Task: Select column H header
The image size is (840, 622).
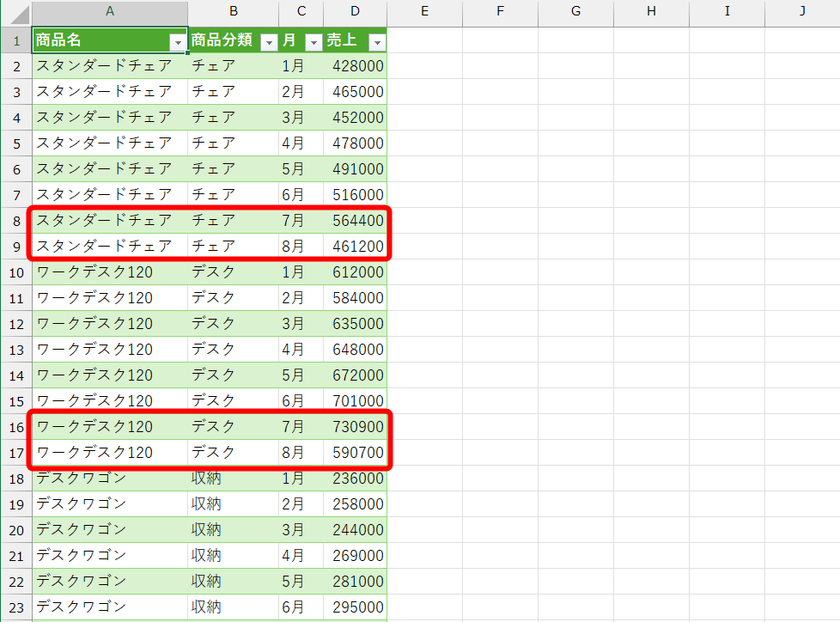Action: tap(651, 12)
